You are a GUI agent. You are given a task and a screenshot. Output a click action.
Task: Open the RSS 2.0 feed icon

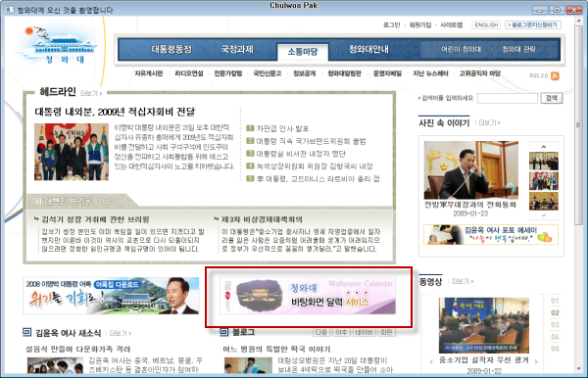[555, 76]
